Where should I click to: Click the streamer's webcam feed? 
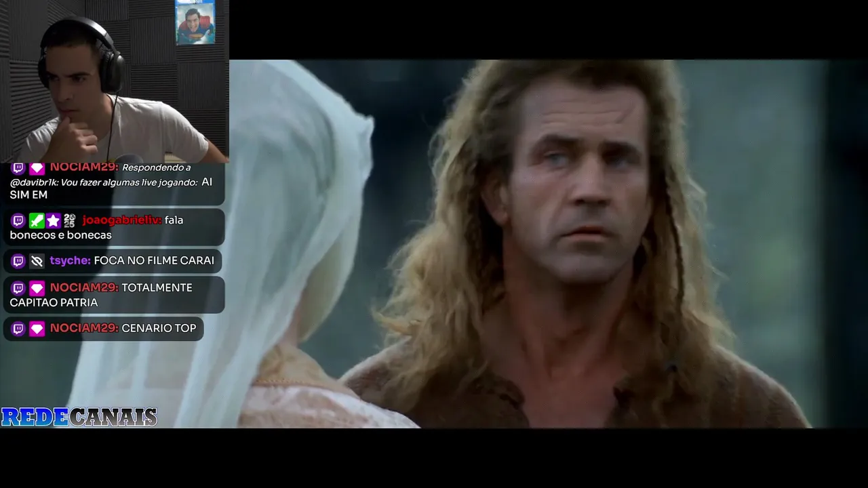(115, 81)
